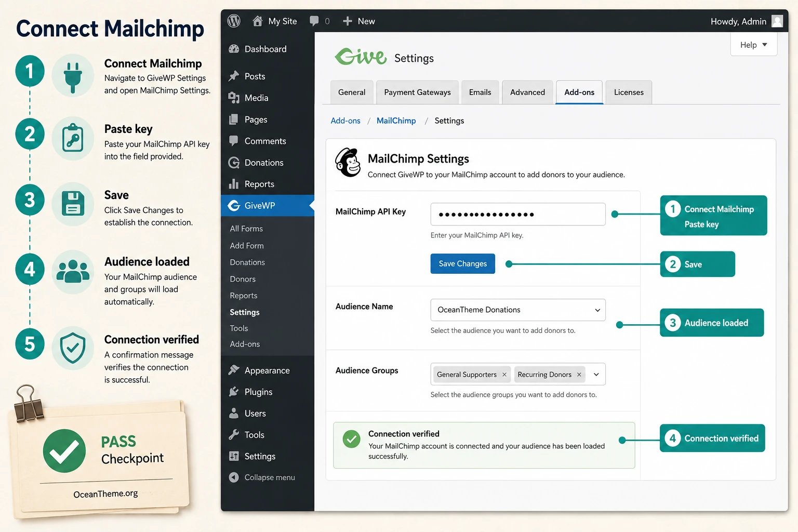
Task: Remove General Supporters group tag
Action: [504, 375]
